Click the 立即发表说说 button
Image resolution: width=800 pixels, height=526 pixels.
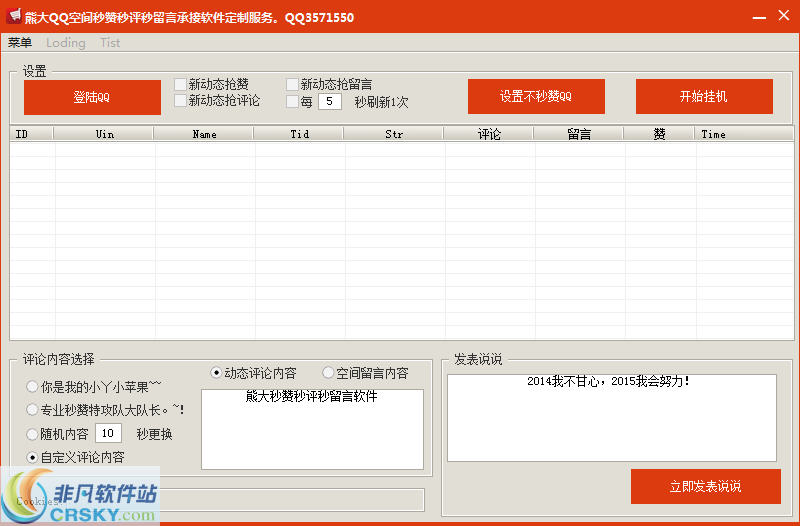pyautogui.click(x=706, y=486)
